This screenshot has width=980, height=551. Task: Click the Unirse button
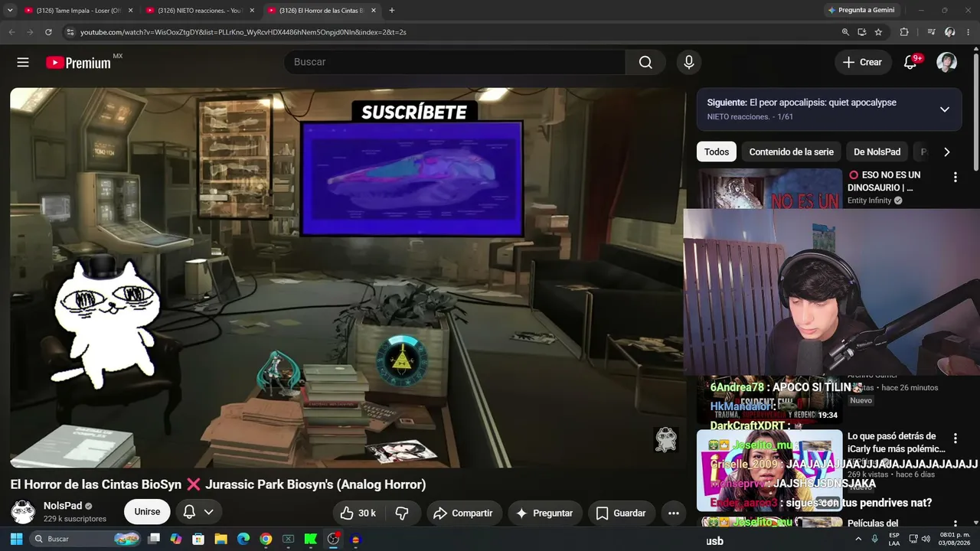pos(147,512)
